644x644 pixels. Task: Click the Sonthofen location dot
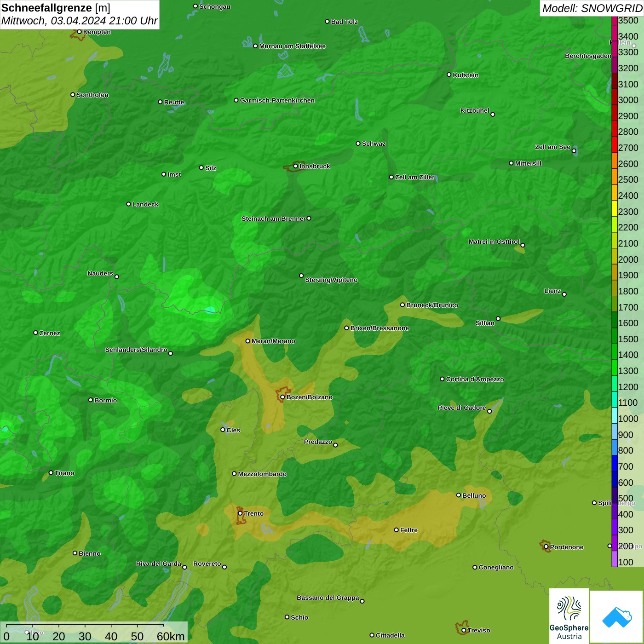click(73, 95)
